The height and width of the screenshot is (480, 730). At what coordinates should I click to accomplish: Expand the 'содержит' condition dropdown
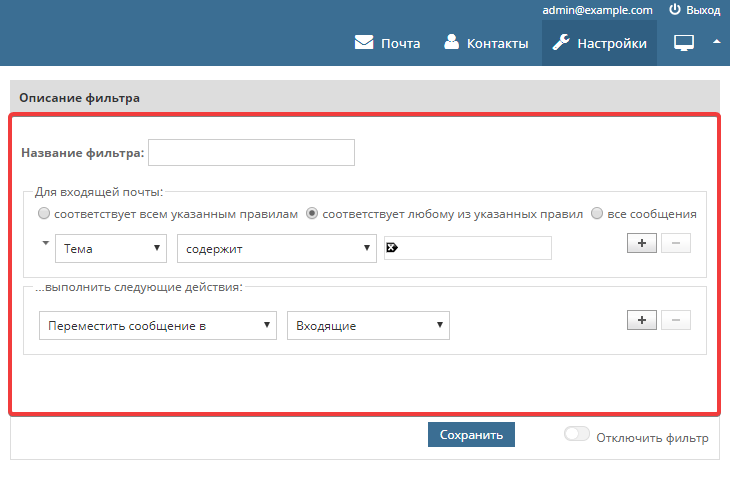[x=276, y=248]
